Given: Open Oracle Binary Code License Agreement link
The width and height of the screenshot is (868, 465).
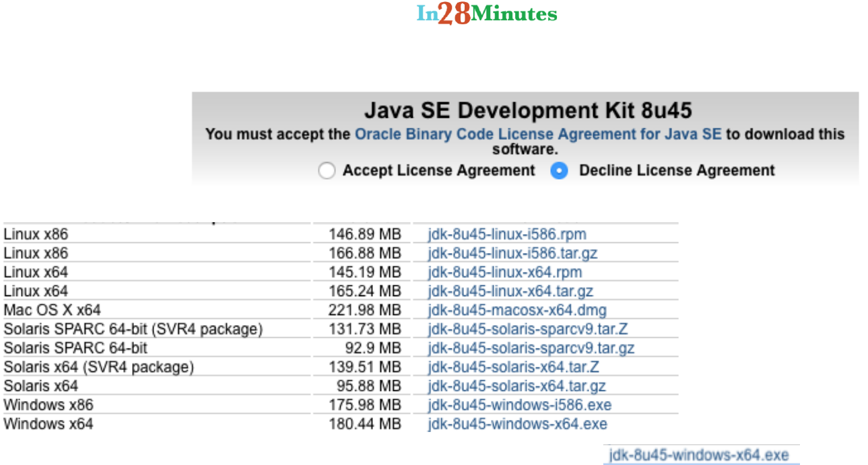Looking at the screenshot, I should 537,134.
